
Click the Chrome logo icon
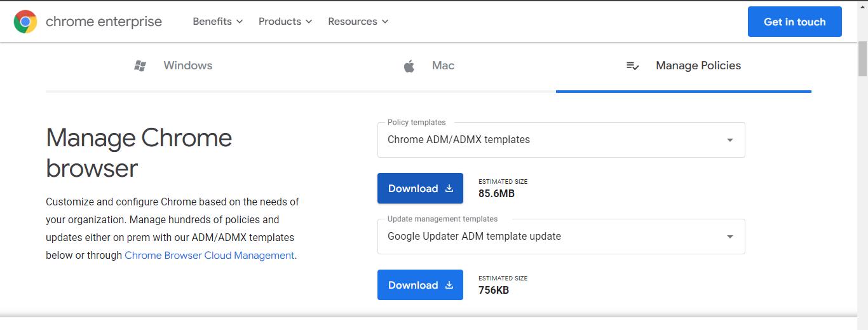click(25, 22)
